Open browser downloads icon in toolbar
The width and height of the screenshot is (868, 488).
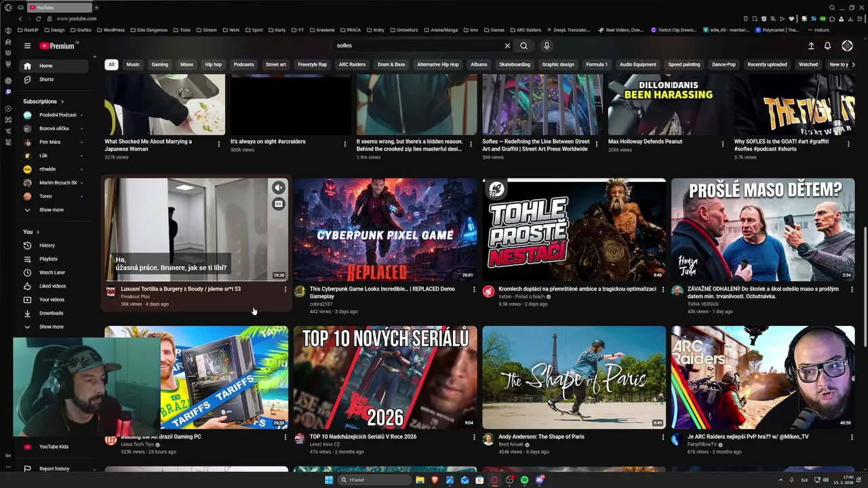(852, 18)
